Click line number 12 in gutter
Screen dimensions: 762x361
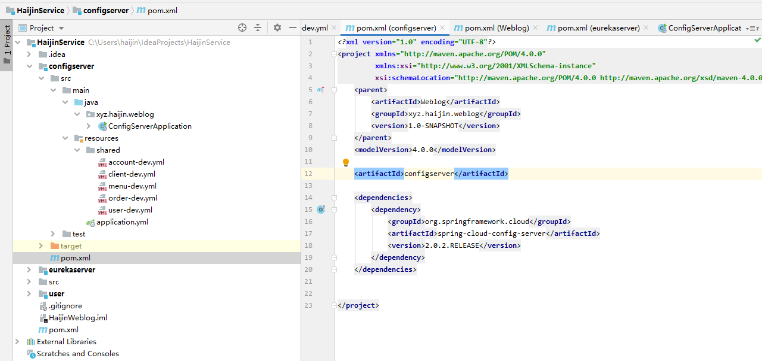point(309,173)
